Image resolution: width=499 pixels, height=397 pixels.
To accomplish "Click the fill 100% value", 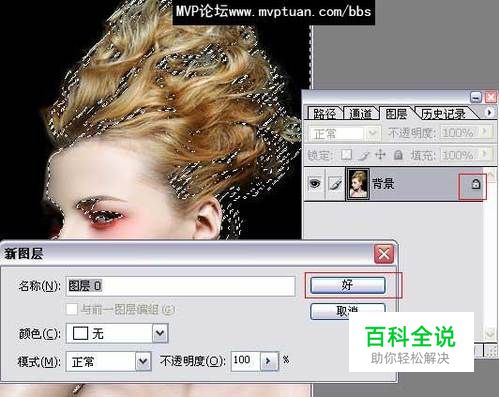I will (x=459, y=155).
